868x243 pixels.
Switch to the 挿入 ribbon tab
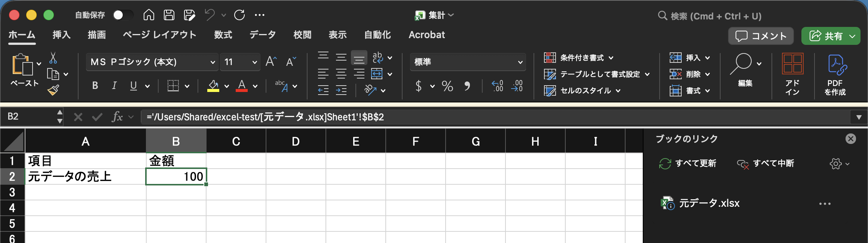(x=62, y=35)
